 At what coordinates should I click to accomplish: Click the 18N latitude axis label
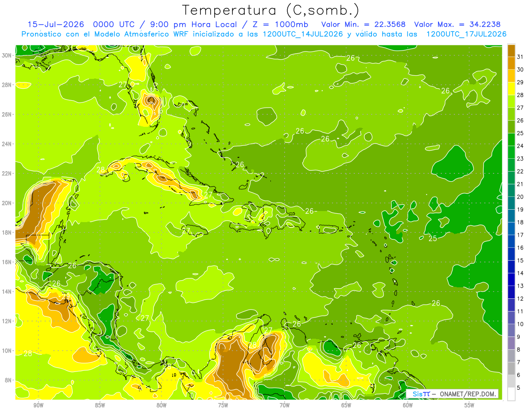[x=8, y=232]
